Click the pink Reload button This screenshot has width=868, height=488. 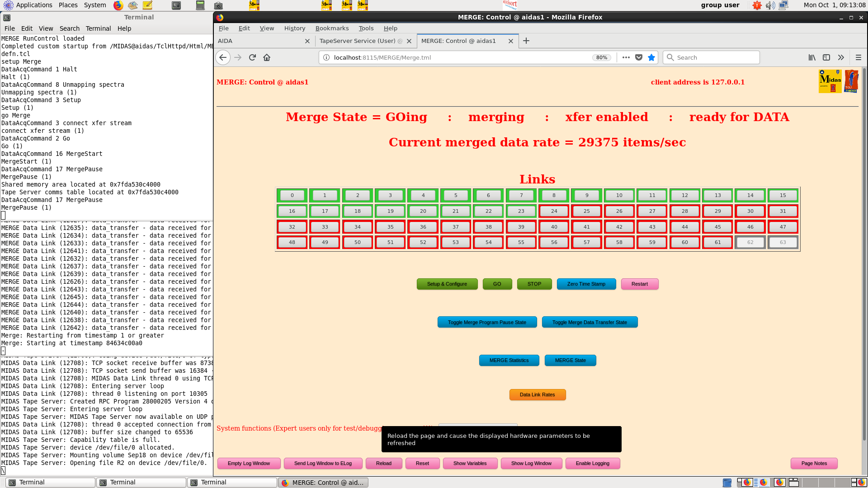[384, 463]
